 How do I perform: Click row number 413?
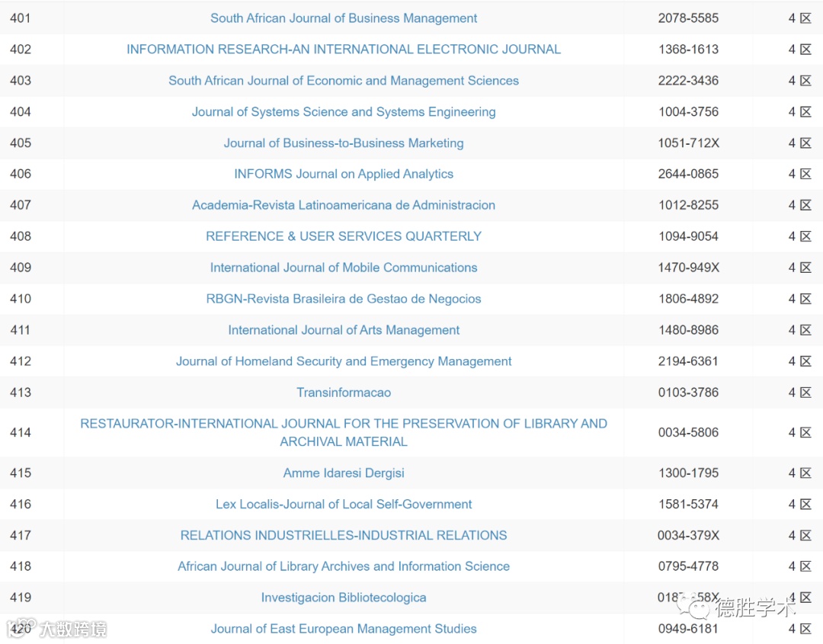tap(21, 392)
